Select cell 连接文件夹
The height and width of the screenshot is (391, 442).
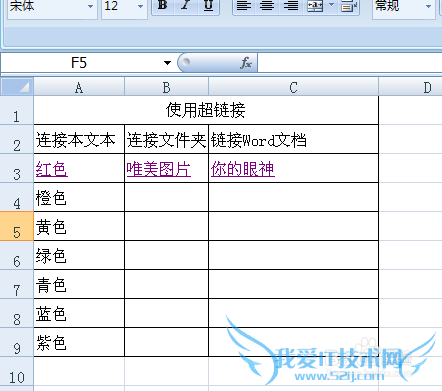coord(166,139)
